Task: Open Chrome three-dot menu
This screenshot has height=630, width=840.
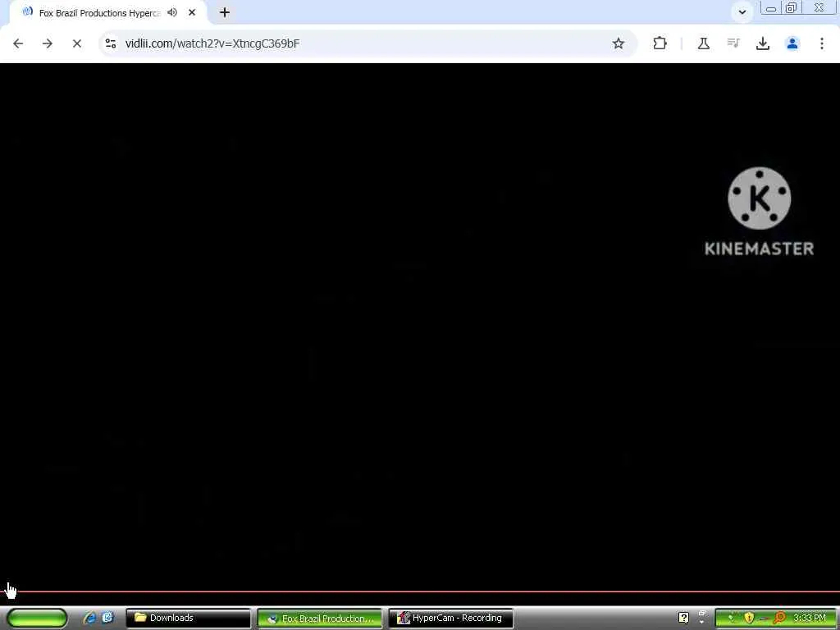Action: pyautogui.click(x=822, y=43)
